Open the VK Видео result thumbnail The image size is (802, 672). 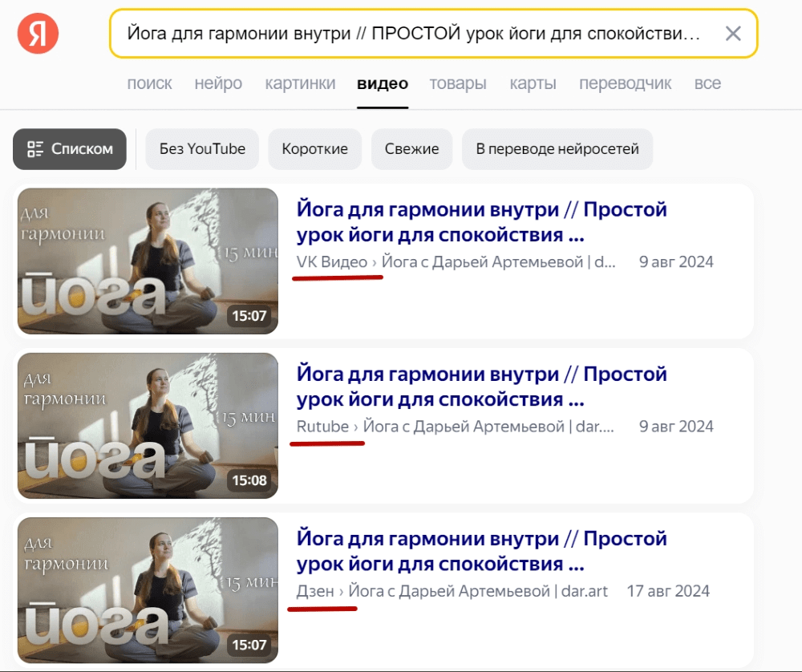pos(148,261)
